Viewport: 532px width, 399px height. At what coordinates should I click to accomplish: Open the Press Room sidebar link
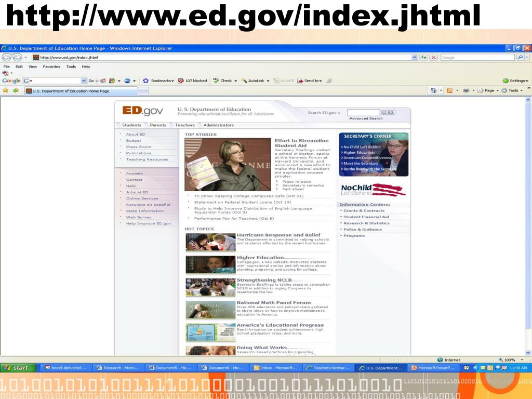pos(139,147)
